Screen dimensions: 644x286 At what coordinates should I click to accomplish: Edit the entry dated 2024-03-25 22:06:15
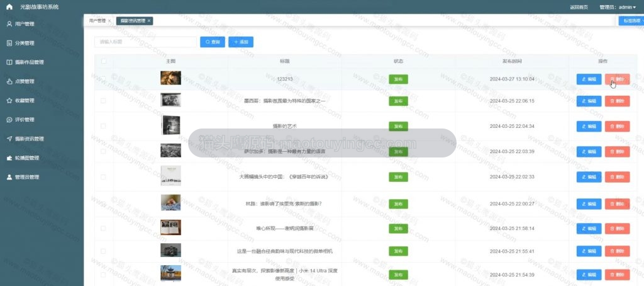point(589,101)
